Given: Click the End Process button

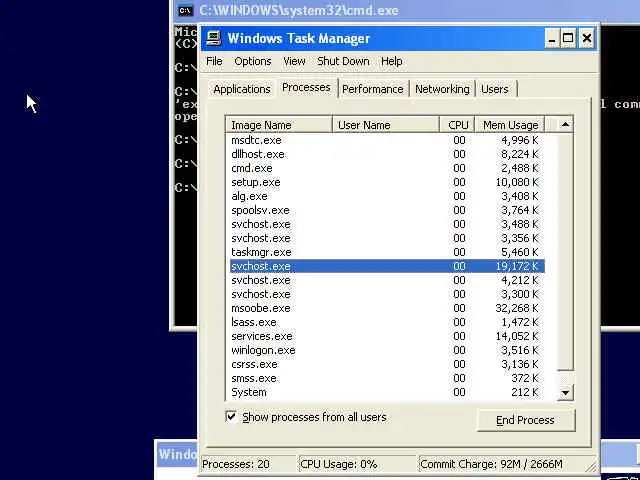Looking at the screenshot, I should [x=526, y=420].
